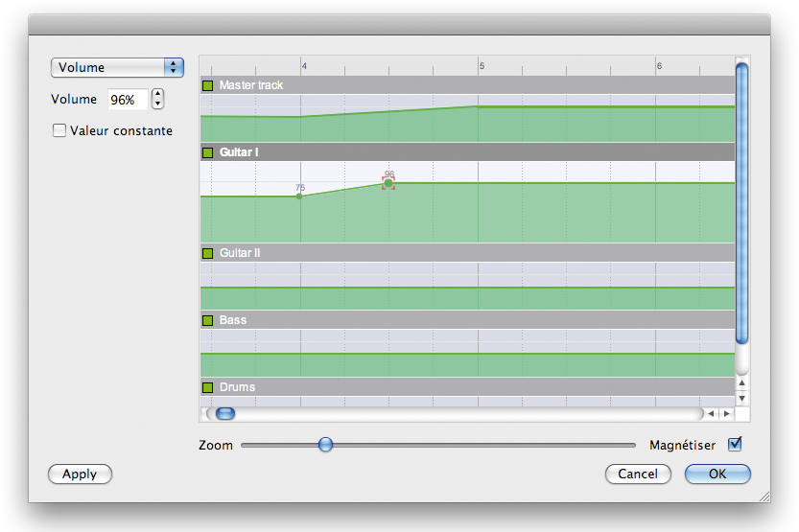Uncheck the Magnétiser checkbox
The image size is (799, 532).
[735, 444]
